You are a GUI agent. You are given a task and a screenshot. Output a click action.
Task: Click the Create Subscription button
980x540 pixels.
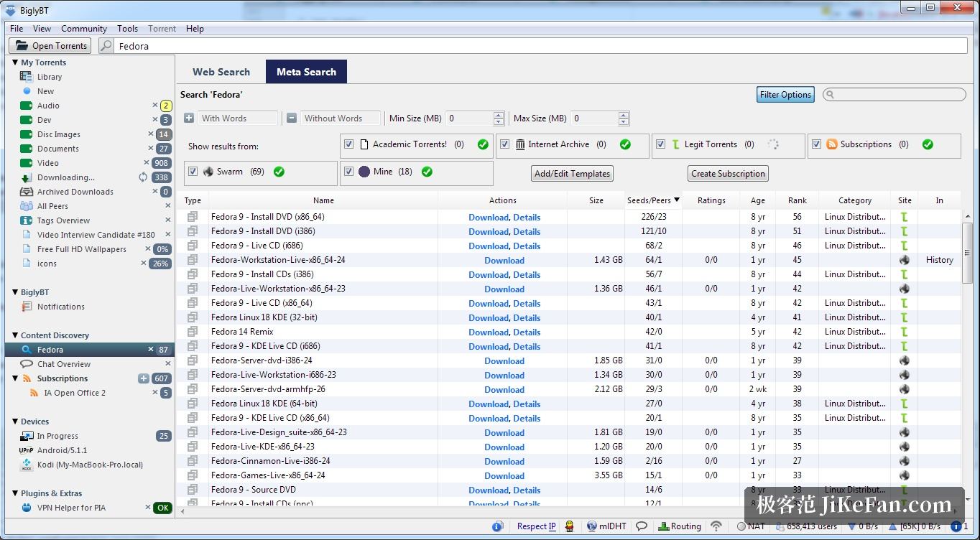pos(728,174)
